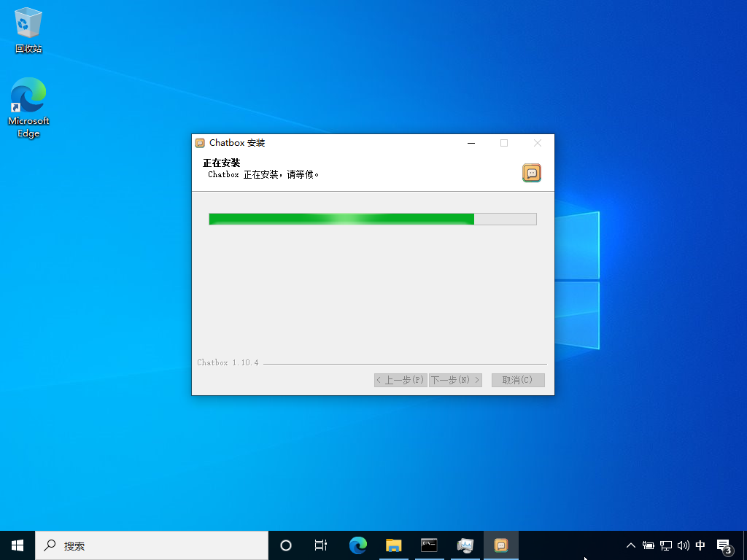Launch Microsoft Edge from the taskbar

pyautogui.click(x=357, y=545)
